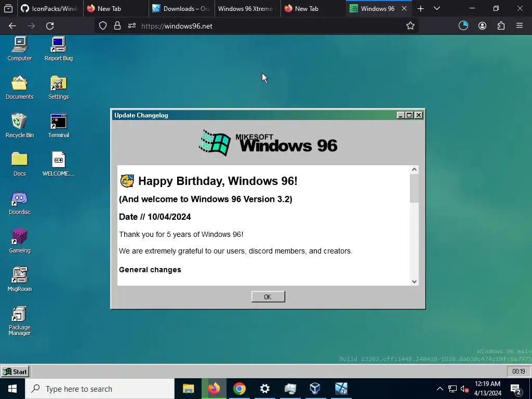This screenshot has height=399, width=532.
Task: Minimize the Update Changelog window
Action: (401, 115)
